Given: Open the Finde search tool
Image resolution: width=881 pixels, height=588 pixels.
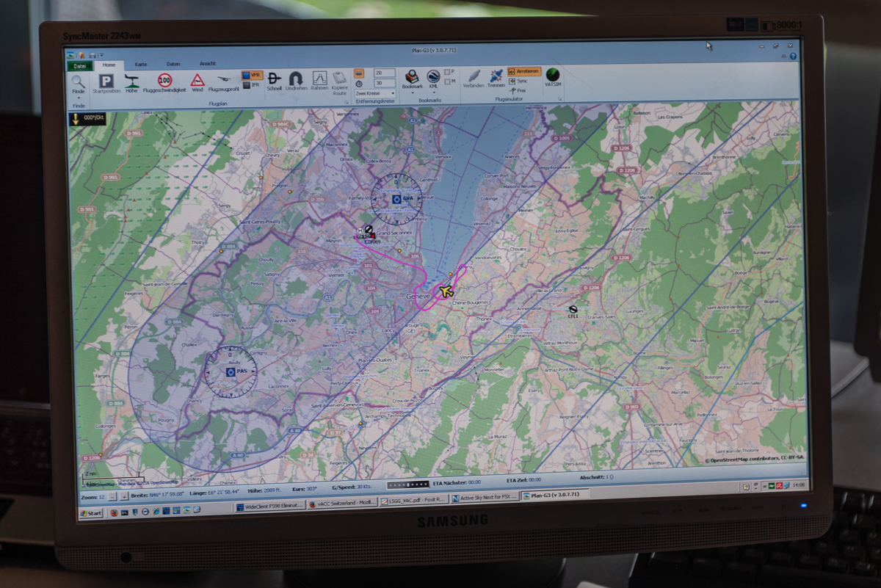Looking at the screenshot, I should pyautogui.click(x=78, y=83).
